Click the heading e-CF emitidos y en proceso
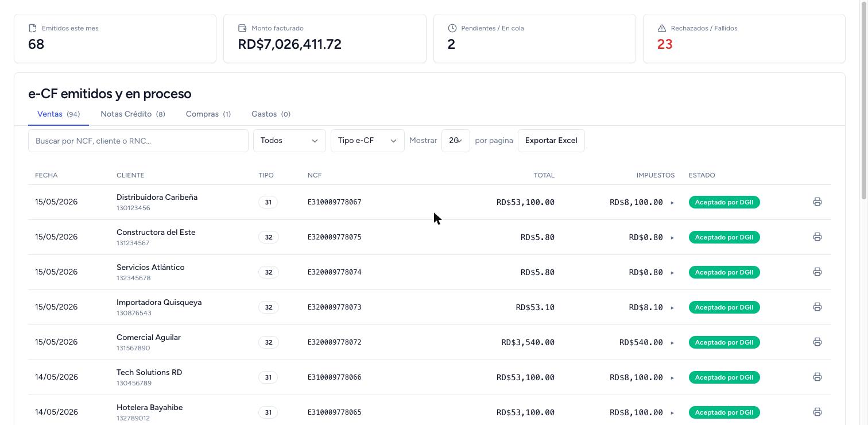868x425 pixels. pyautogui.click(x=110, y=94)
